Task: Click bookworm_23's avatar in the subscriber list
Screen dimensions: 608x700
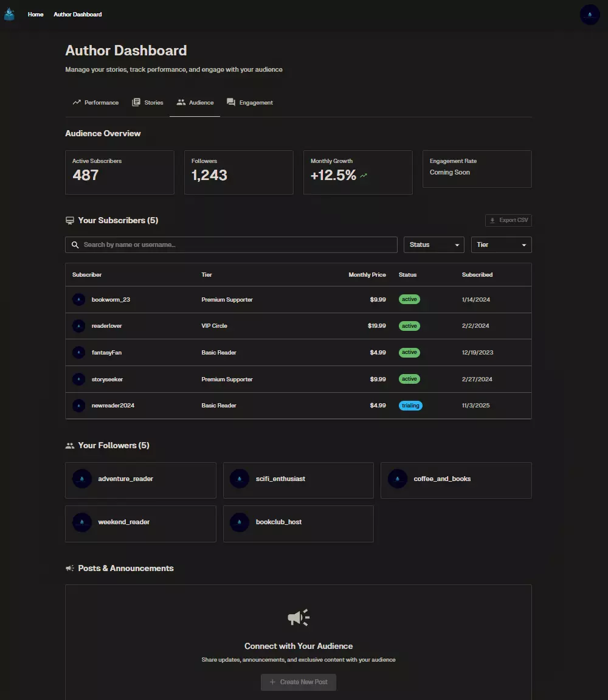Action: coord(78,299)
